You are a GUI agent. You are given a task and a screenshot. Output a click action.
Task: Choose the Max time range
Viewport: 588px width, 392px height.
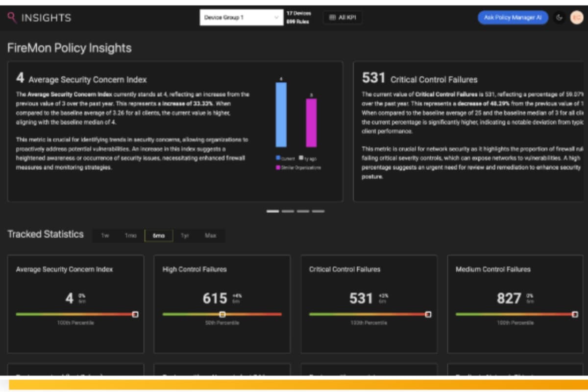pos(211,235)
